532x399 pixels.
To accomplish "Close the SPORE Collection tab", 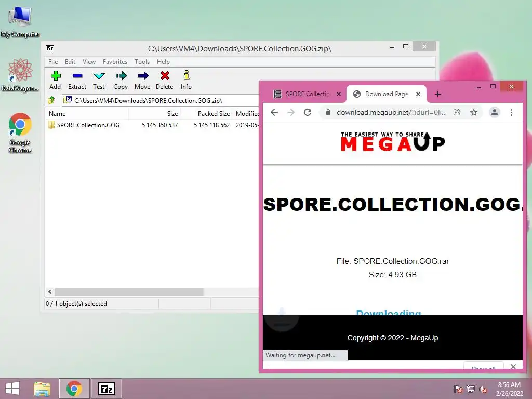I will (338, 94).
